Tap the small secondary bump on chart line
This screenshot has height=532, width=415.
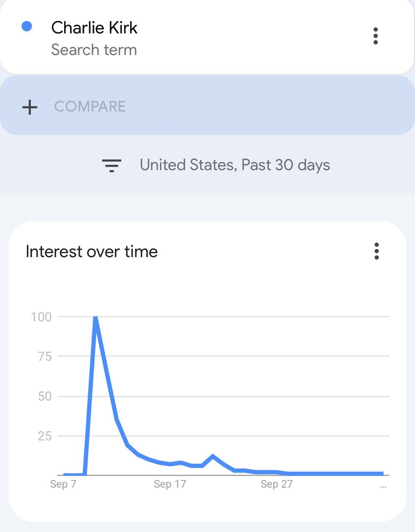[213, 456]
